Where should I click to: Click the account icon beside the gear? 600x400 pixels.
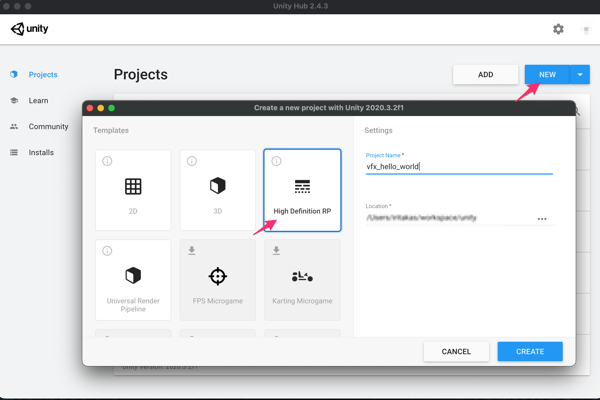tap(586, 29)
